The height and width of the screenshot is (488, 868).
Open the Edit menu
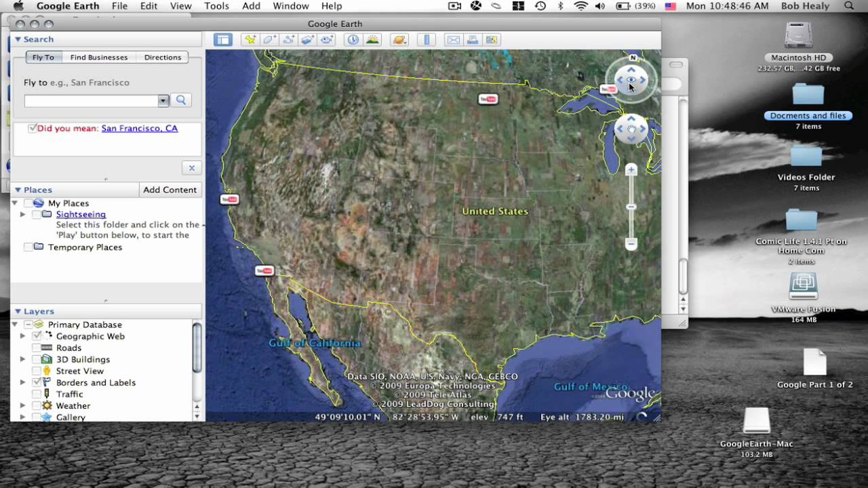[149, 6]
